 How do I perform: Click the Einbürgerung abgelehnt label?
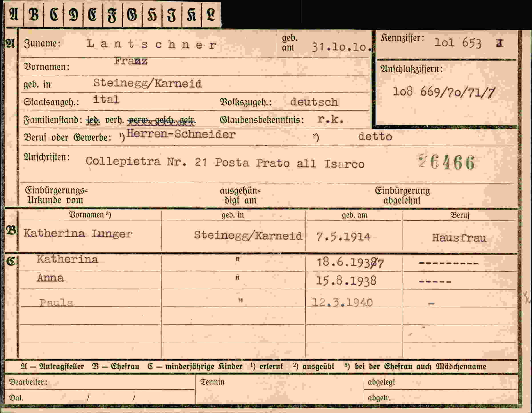pos(402,195)
